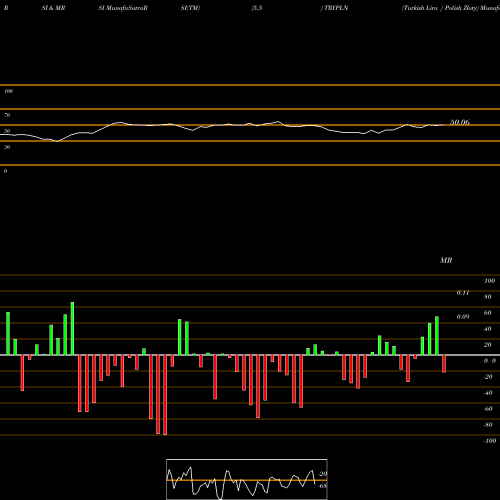Viewport: 500px width, 500px height.
Task: Click the 'Turkish Lira / Polish Zloty' title
Action: click(440, 8)
